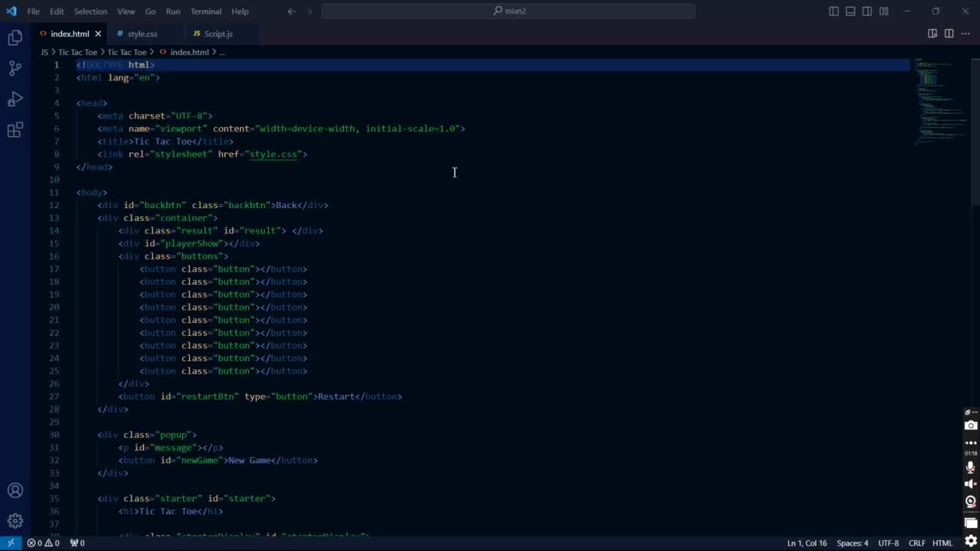Toggle the bottom panel layout icon
Viewport: 980px width, 551px height.
(851, 11)
